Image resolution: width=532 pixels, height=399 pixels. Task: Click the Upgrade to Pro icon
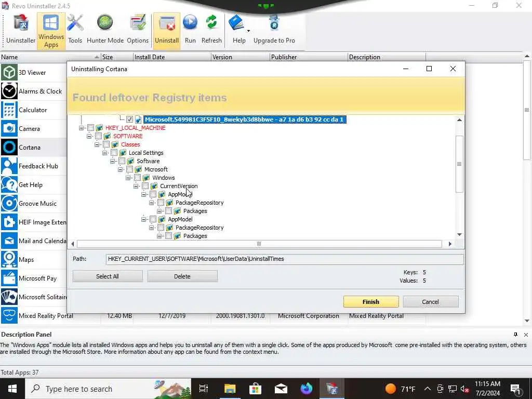[274, 31]
